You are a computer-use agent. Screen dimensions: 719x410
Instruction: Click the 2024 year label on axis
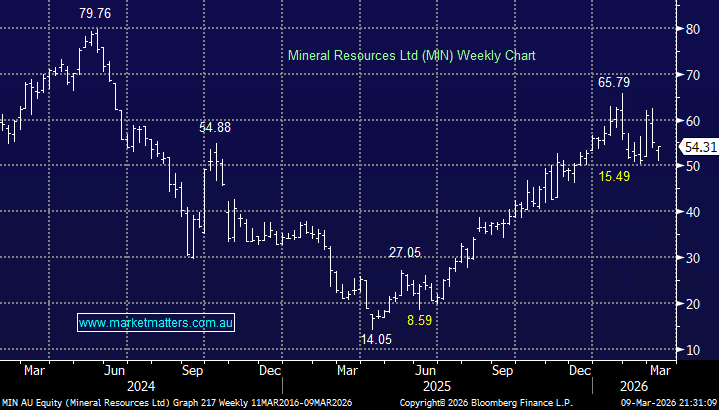pyautogui.click(x=141, y=384)
